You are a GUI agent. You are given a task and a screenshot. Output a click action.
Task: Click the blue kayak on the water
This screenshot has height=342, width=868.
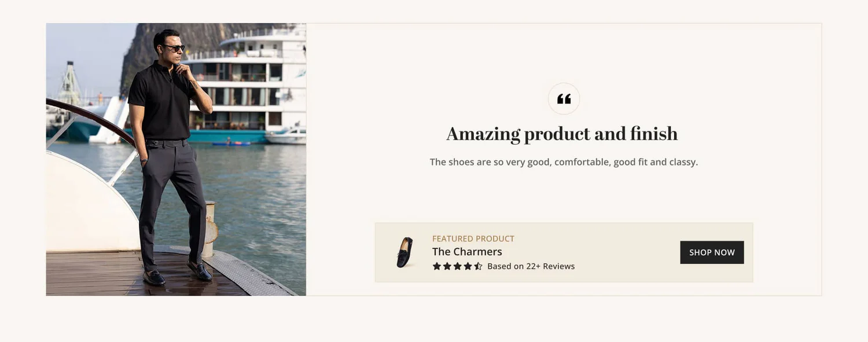(x=231, y=143)
